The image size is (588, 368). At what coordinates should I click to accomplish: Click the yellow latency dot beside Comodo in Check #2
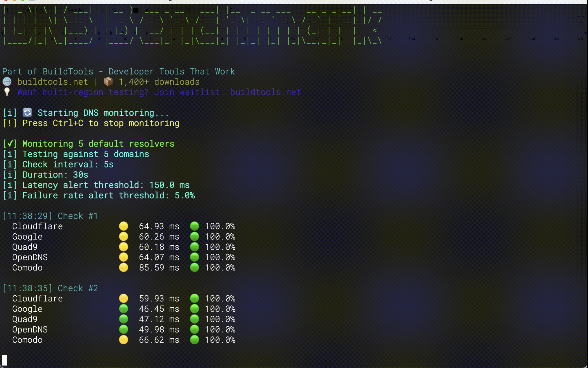pos(123,340)
